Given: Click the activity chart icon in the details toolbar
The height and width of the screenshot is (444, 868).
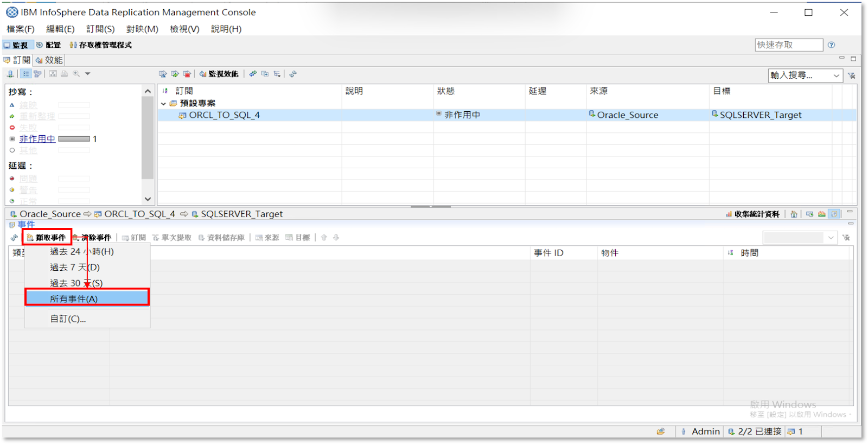Looking at the screenshot, I should click(822, 214).
